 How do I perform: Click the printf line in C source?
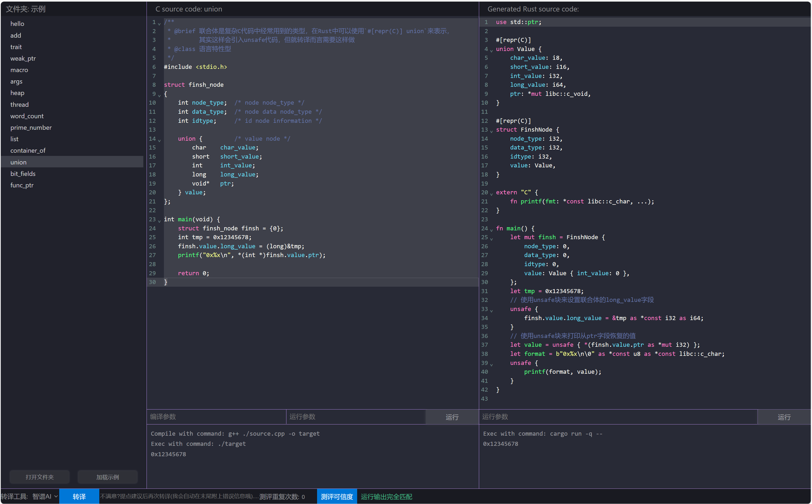pos(252,255)
